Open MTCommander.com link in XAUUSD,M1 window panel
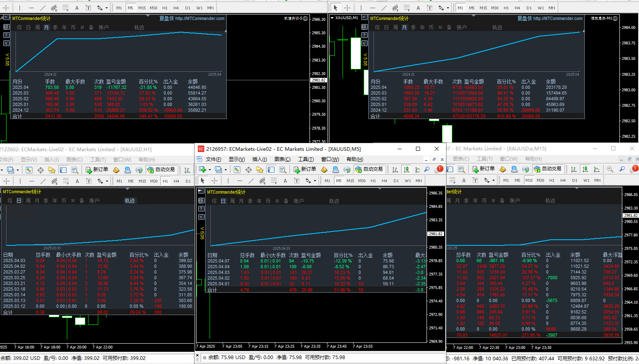Viewport: 639px width, 364px height. click(558, 18)
